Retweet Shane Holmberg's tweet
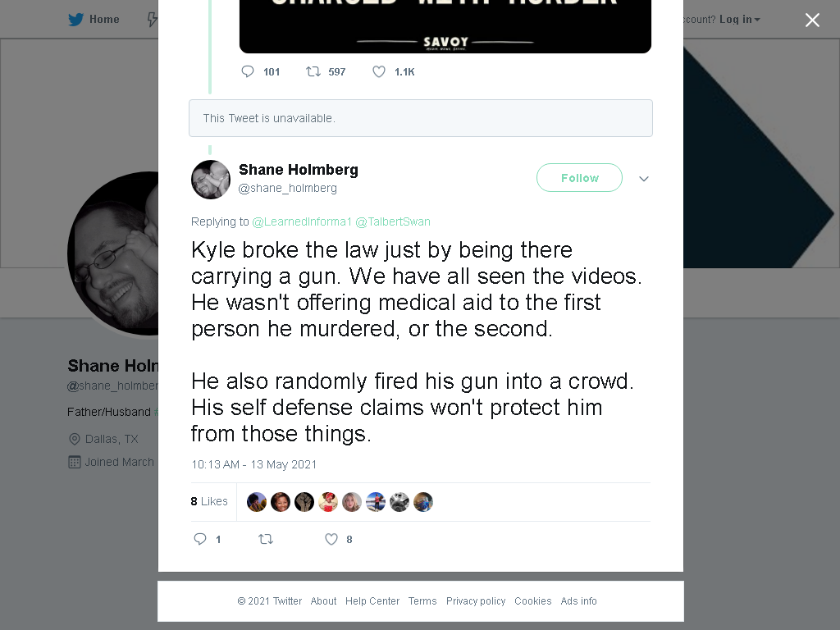The width and height of the screenshot is (840, 630). point(266,539)
